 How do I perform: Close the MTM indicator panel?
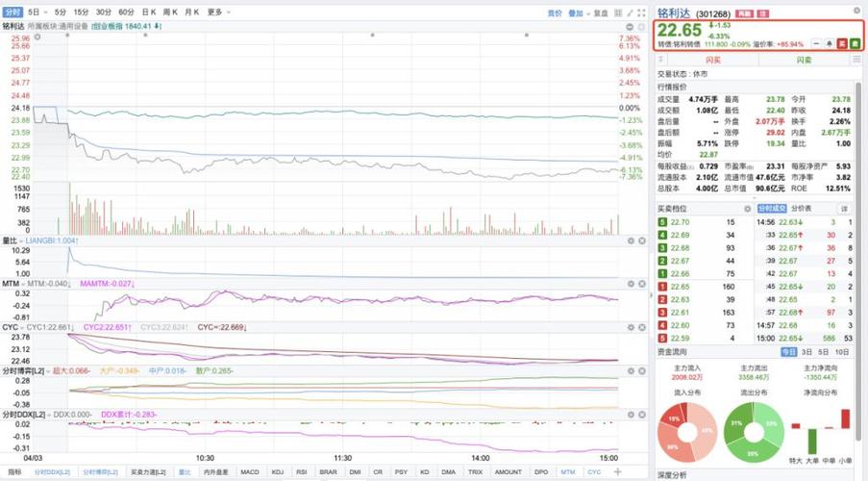click(640, 284)
